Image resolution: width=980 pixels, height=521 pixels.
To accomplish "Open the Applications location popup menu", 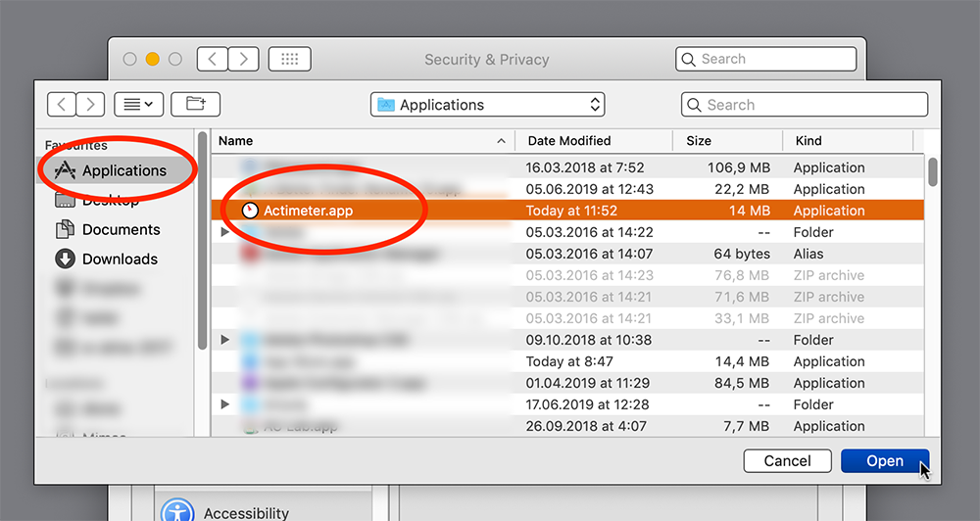I will 487,105.
